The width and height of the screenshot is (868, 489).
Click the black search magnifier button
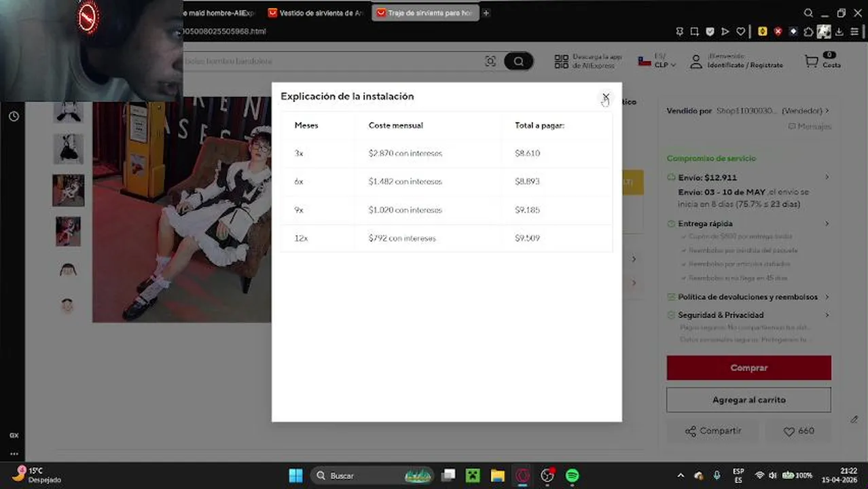click(518, 61)
